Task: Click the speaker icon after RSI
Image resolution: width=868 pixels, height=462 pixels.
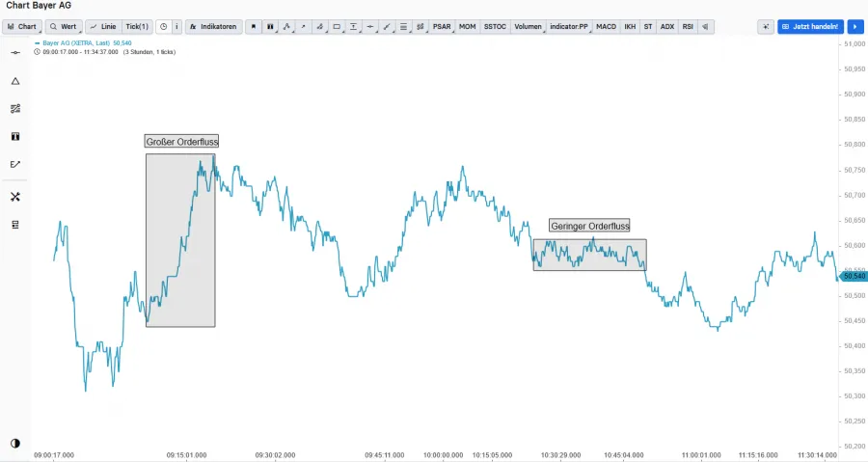Action: pos(707,27)
